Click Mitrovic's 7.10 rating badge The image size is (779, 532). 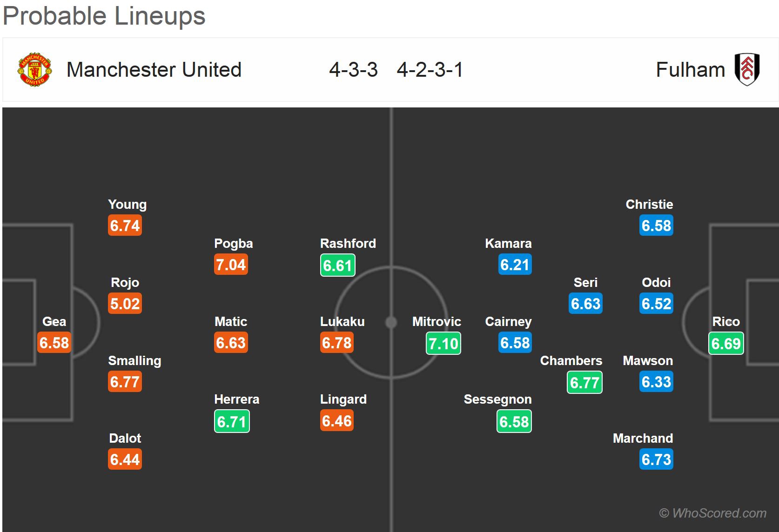coord(443,344)
